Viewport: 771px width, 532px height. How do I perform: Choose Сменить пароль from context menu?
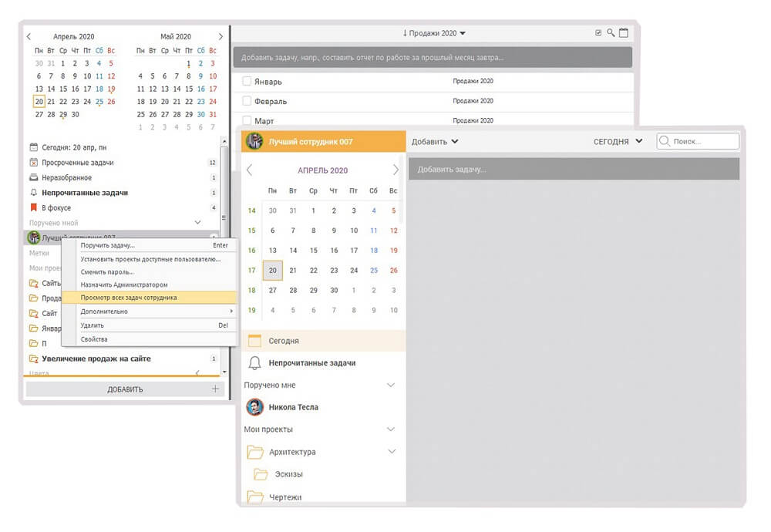(x=107, y=272)
